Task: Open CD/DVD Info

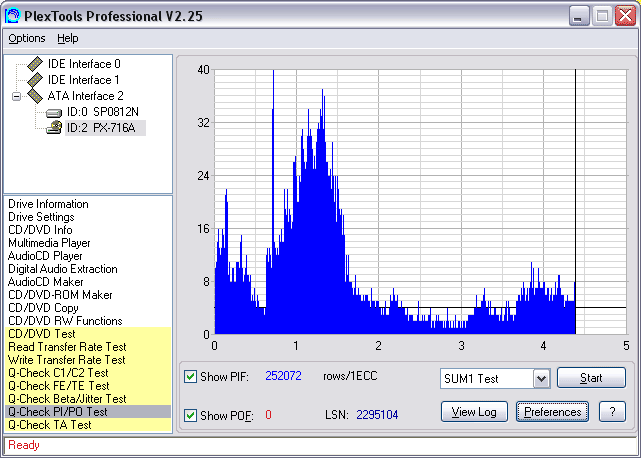Action: coord(40,230)
